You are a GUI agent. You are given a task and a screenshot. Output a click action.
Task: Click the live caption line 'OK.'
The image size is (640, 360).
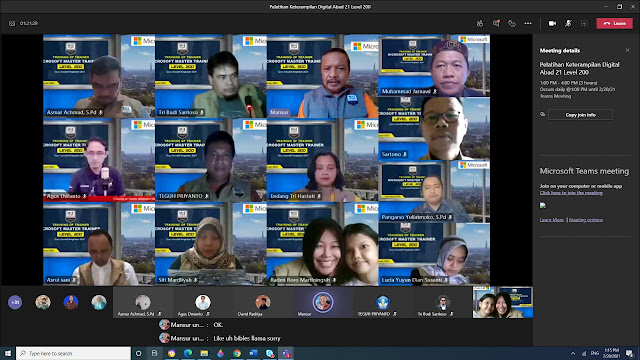[218, 325]
